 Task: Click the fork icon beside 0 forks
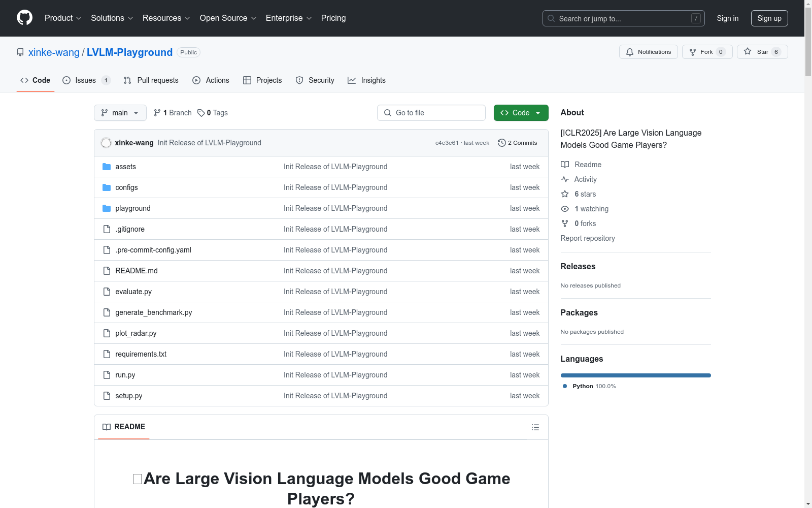565,224
